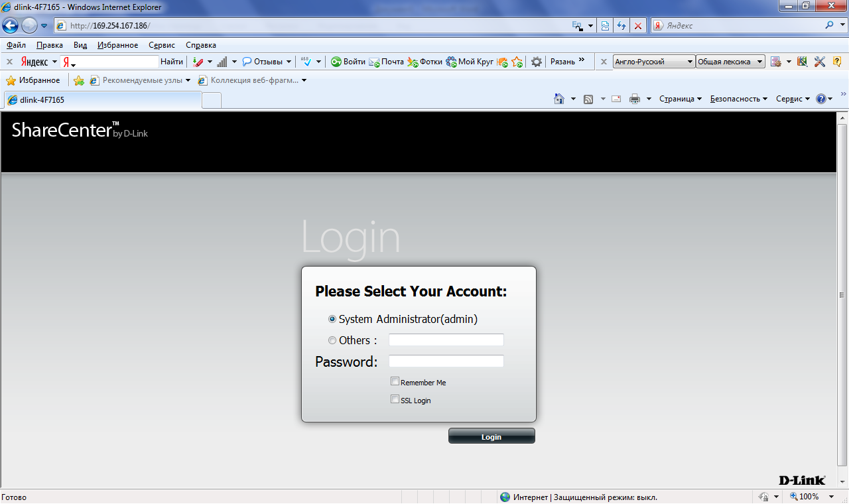
Task: Click the security shield status bar icon
Action: tap(763, 497)
